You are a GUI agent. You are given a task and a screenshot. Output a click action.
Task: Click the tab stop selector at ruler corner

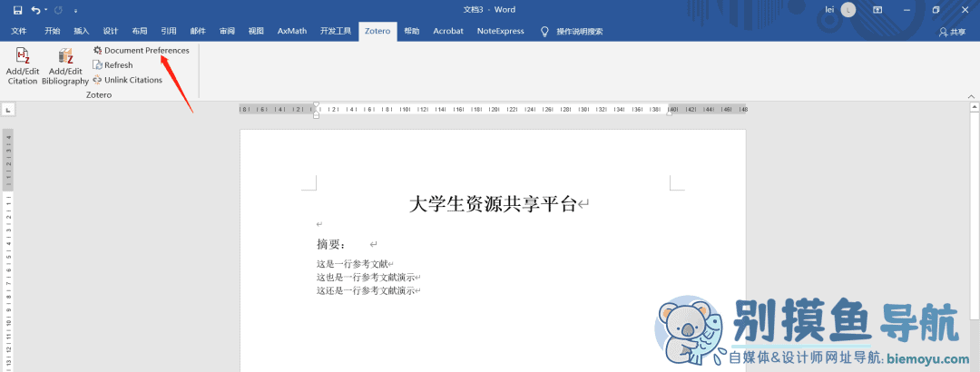(x=8, y=110)
